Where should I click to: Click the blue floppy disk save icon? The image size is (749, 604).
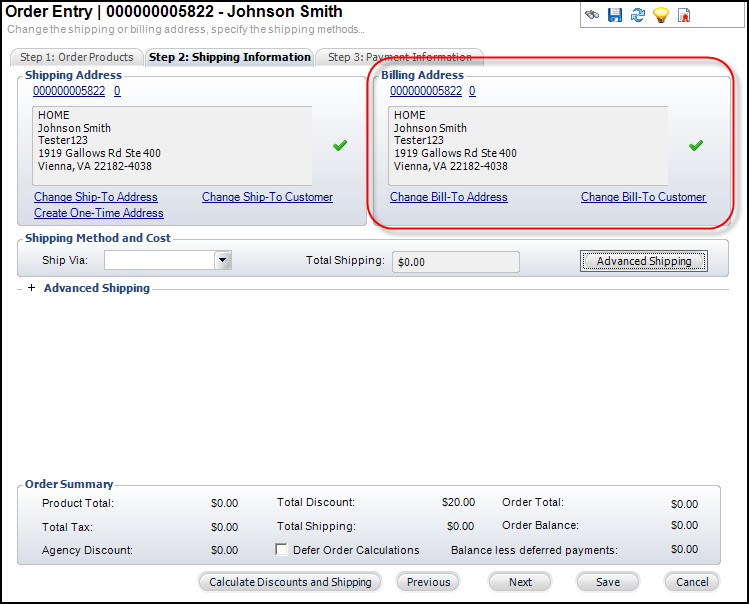pos(615,15)
